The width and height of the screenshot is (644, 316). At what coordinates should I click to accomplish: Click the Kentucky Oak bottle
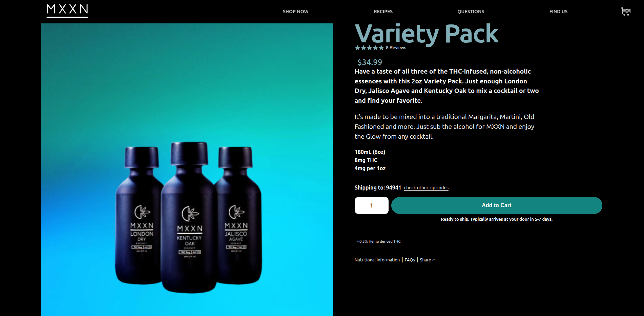click(189, 217)
